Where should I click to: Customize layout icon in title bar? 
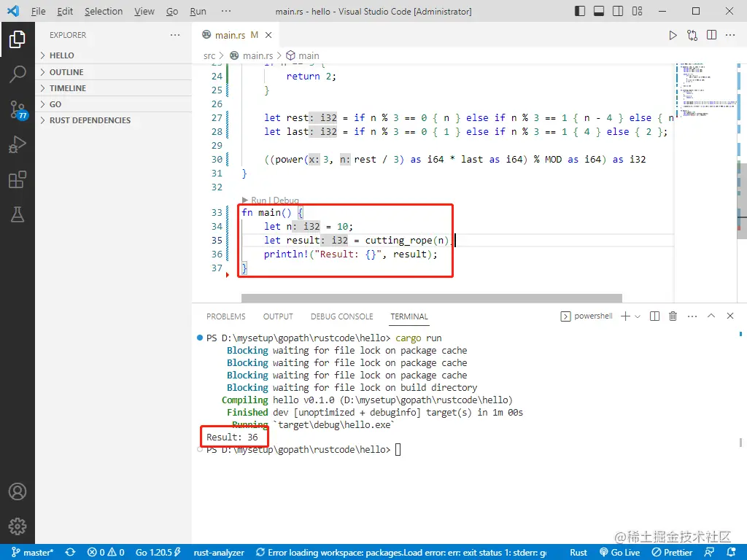637,11
